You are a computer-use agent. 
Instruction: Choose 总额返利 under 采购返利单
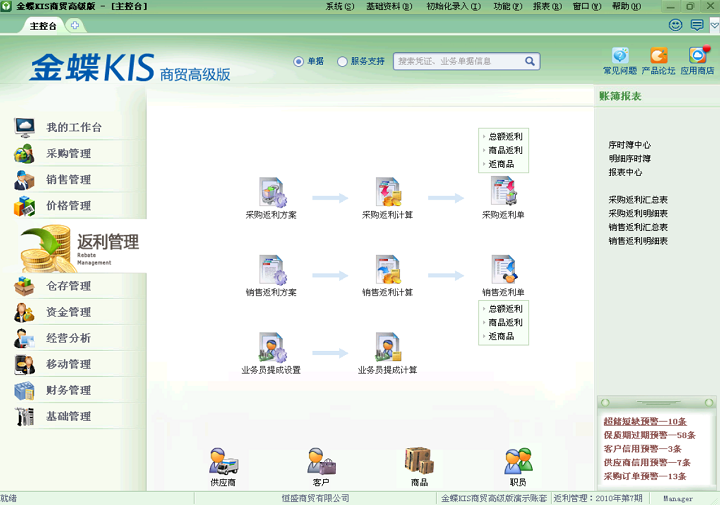[505, 136]
